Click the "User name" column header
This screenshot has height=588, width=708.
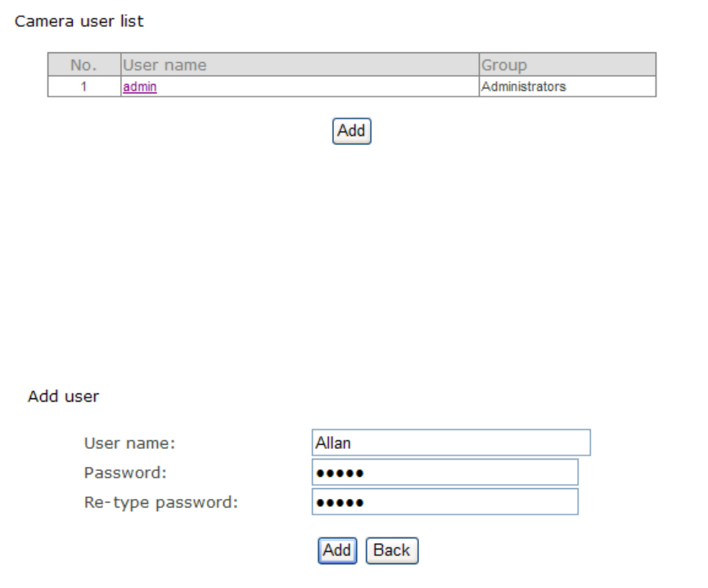click(x=165, y=65)
